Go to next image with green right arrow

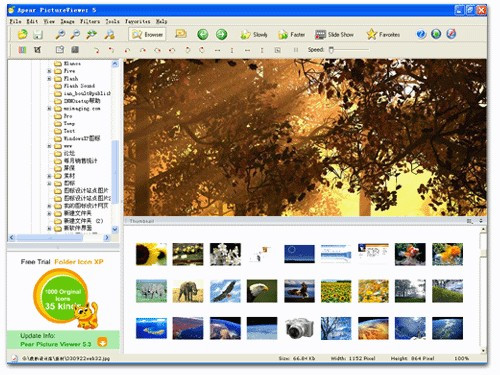pyautogui.click(x=221, y=34)
